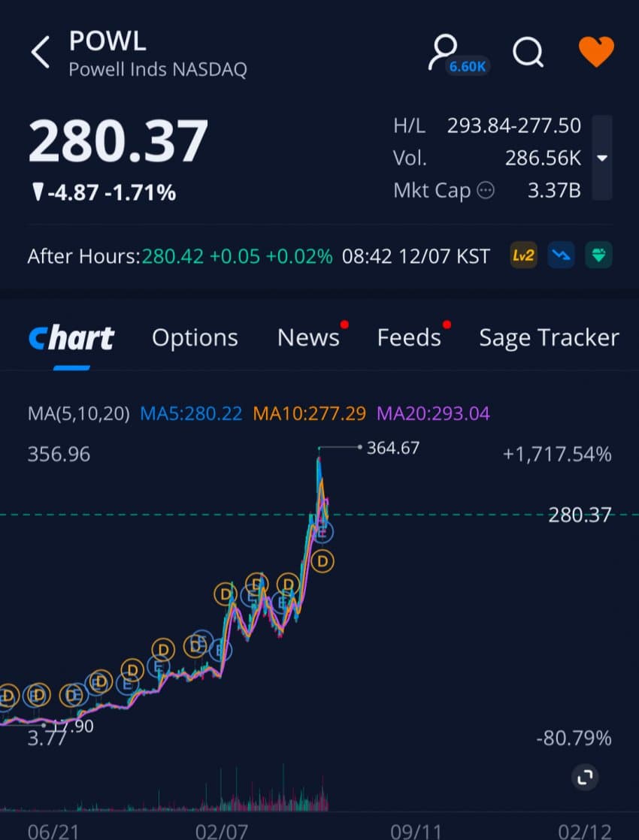Tap the -80.79% axis label
This screenshot has width=639, height=840.
click(574, 739)
